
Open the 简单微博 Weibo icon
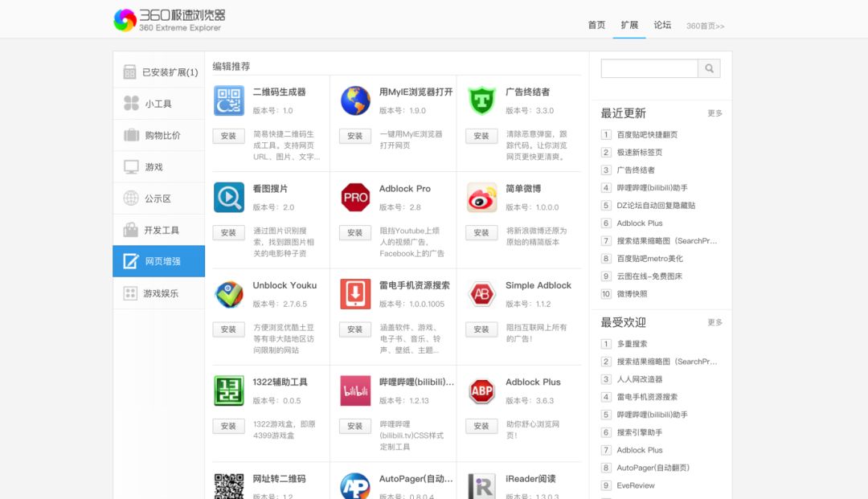pyautogui.click(x=481, y=198)
